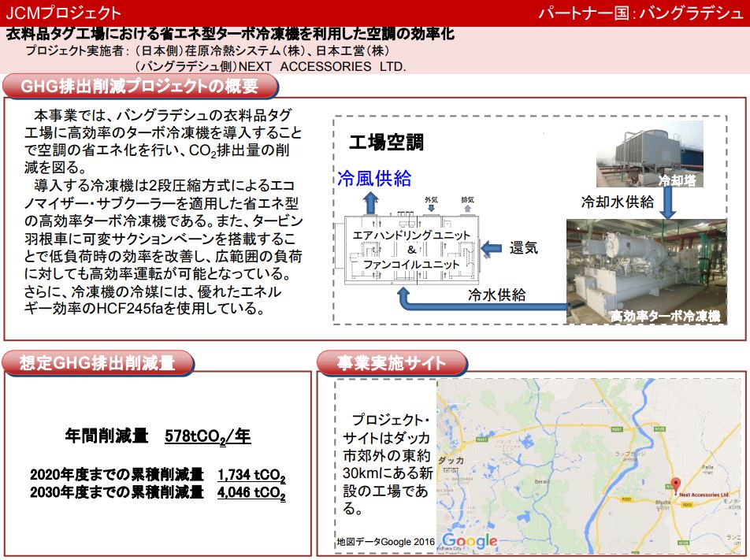Click the 2020年度までの累積削減量 label
The width and height of the screenshot is (750, 560).
pos(117,474)
